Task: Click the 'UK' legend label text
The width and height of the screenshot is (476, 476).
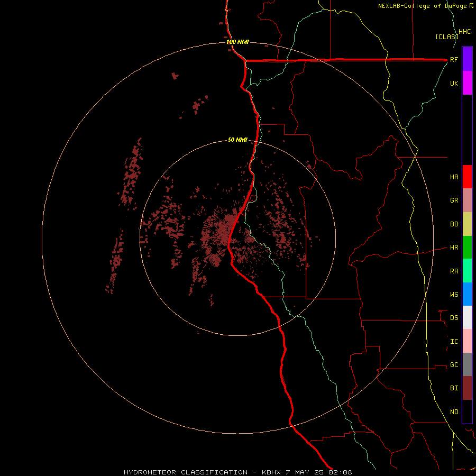Action: 454,84
